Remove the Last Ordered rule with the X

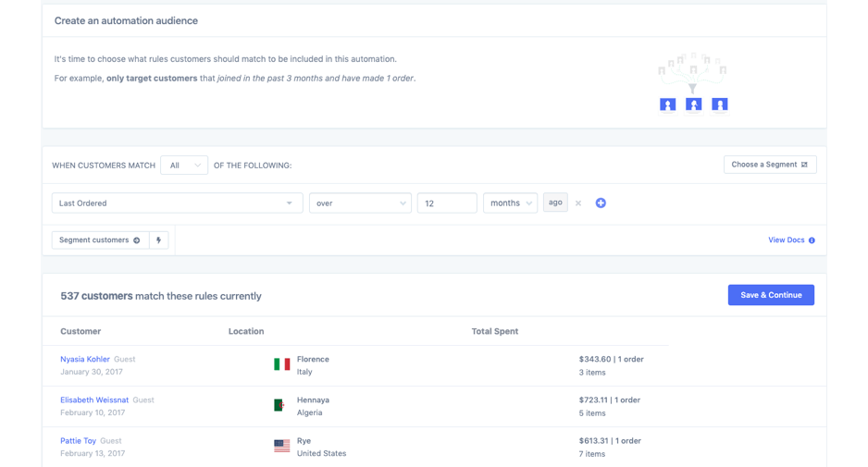tap(578, 203)
